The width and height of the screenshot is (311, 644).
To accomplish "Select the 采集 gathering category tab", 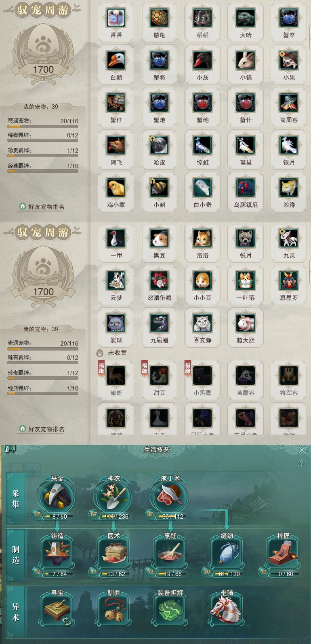I will tap(16, 498).
